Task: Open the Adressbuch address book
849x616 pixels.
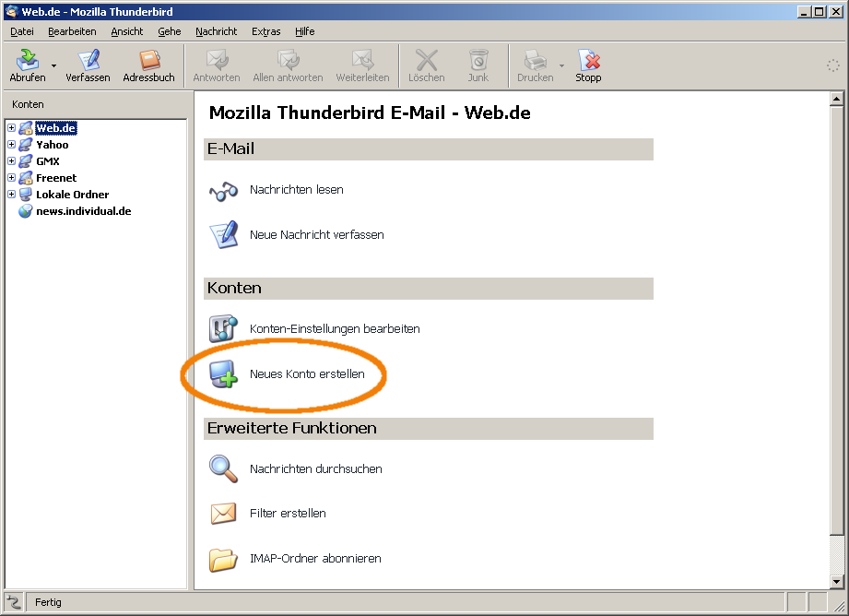Action: pyautogui.click(x=149, y=60)
